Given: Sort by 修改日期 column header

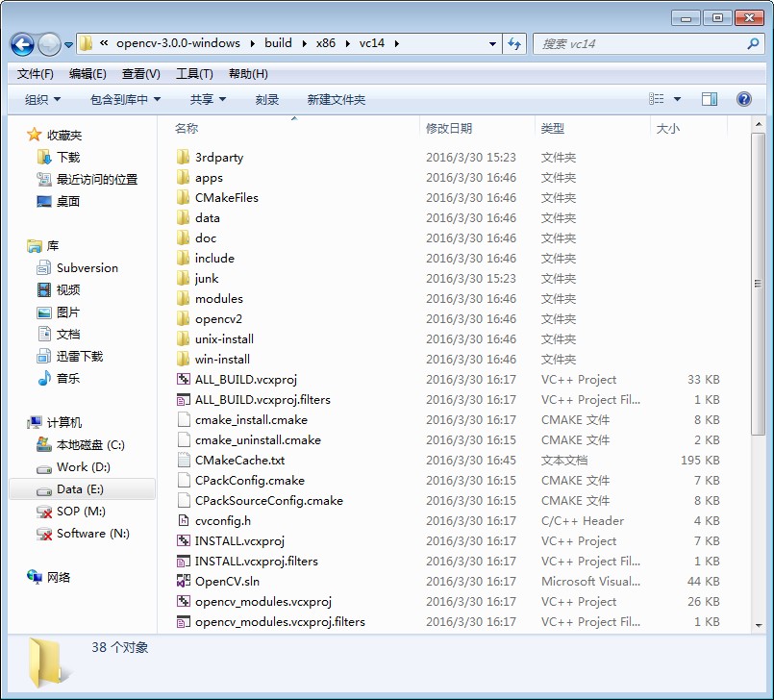Looking at the screenshot, I should [x=449, y=128].
